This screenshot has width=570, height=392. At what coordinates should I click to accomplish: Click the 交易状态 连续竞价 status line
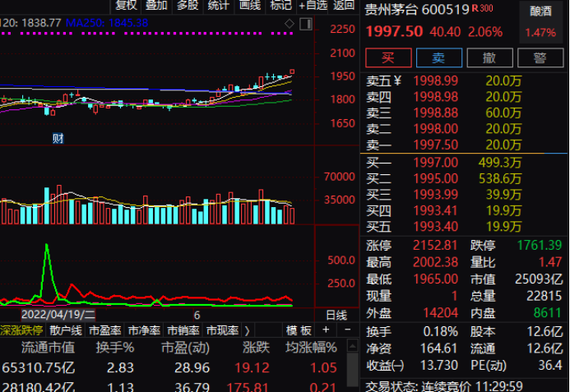click(x=444, y=385)
